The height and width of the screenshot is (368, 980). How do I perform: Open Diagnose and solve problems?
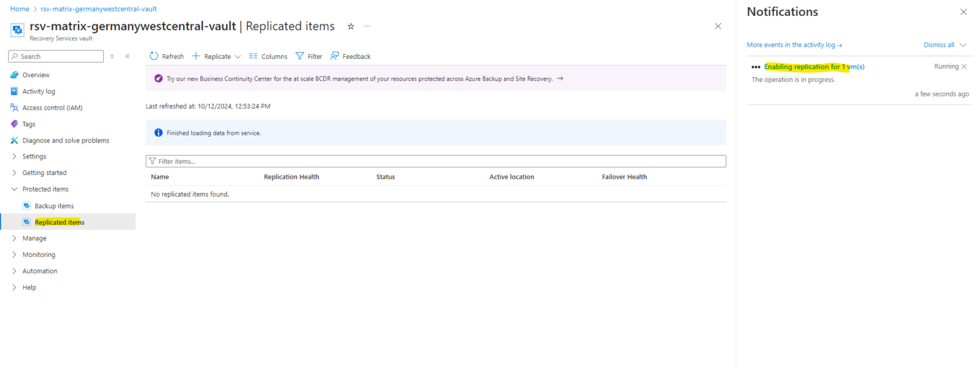[x=66, y=140]
